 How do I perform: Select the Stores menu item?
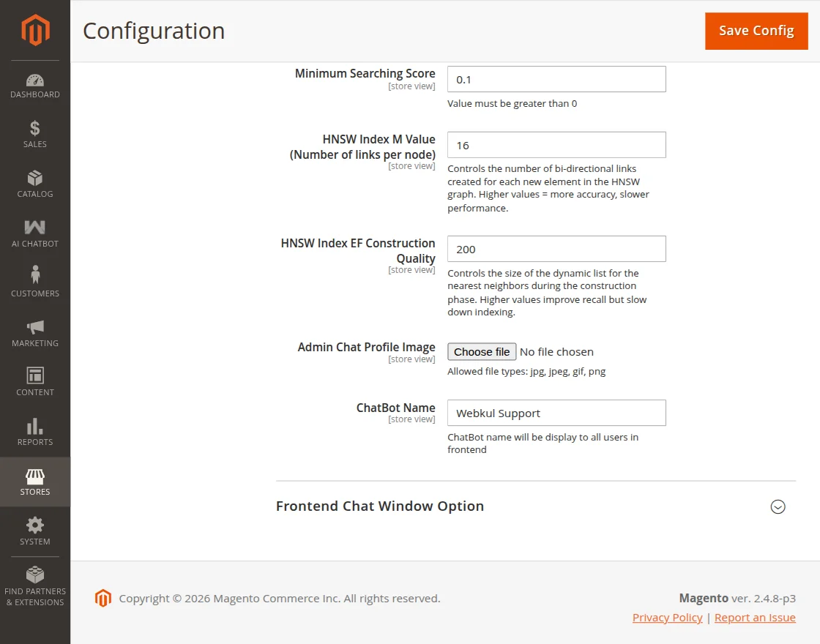pyautogui.click(x=35, y=482)
